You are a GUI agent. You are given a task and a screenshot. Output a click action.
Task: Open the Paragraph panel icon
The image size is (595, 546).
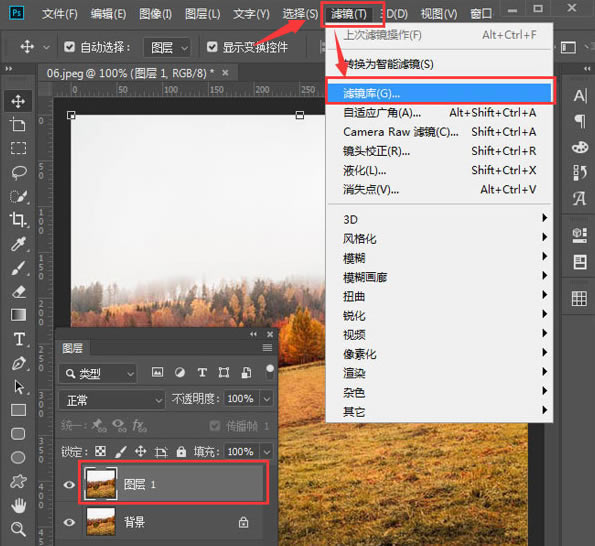tap(580, 121)
